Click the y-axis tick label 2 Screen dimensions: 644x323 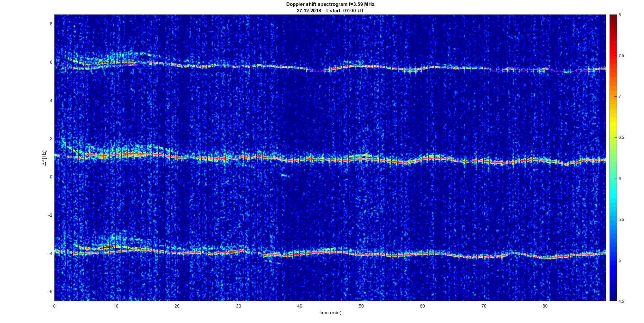(51, 138)
